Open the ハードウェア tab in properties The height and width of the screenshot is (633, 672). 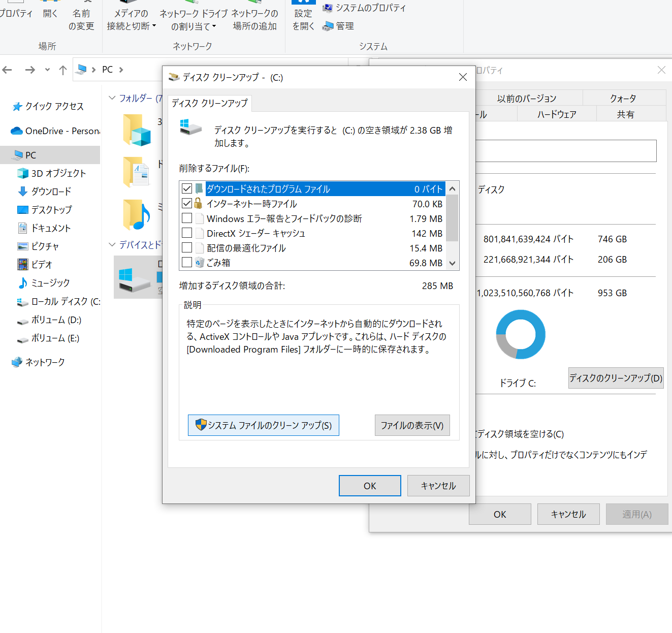(x=556, y=115)
